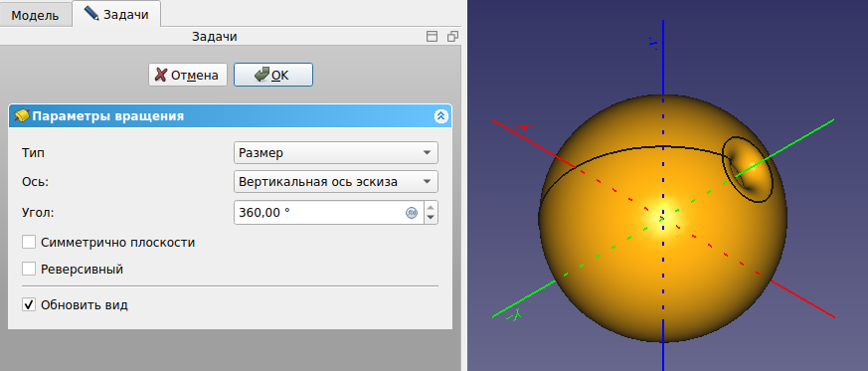
Task: Uncheck the Обновить вид checkbox
Action: 29,304
